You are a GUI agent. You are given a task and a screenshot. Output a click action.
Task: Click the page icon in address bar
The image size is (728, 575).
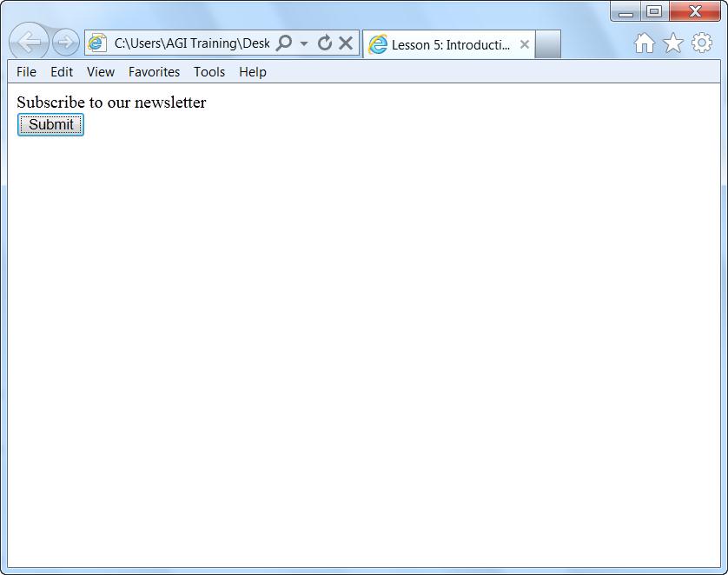97,43
